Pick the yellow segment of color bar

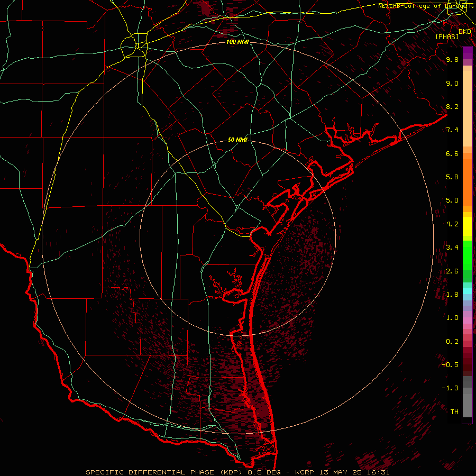tap(467, 226)
